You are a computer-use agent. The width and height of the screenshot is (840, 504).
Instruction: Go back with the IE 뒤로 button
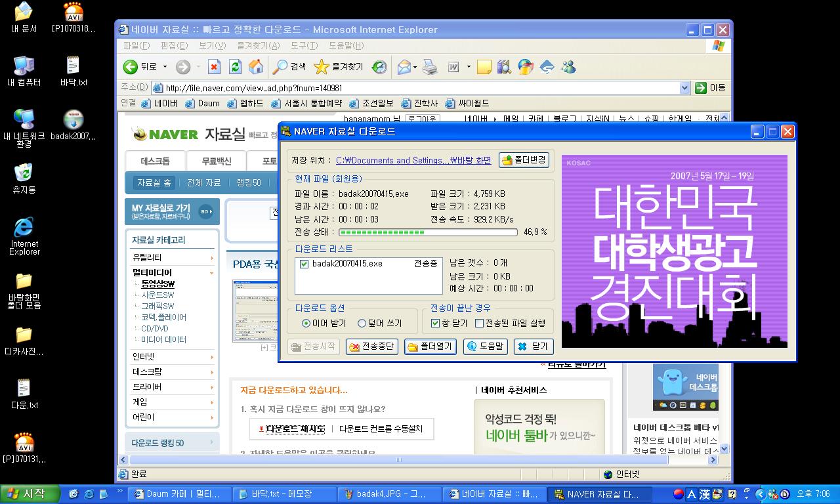[x=140, y=66]
